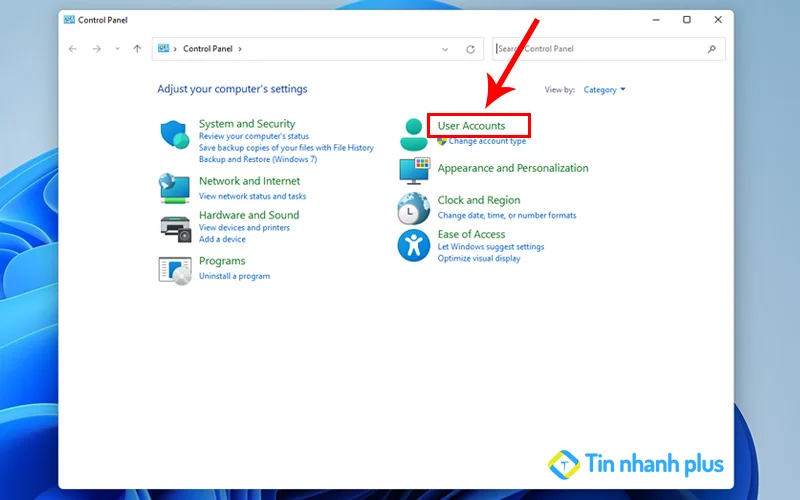
Task: Select View devices and printers link
Action: [244, 228]
